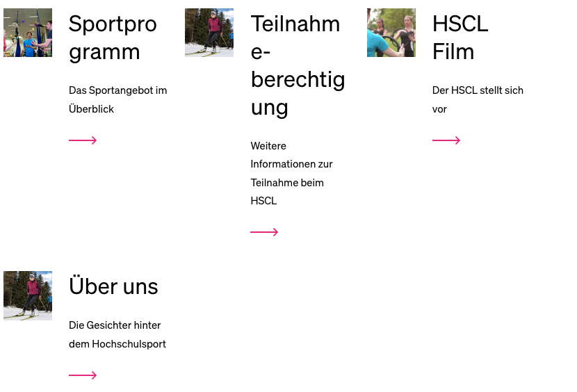Image resolution: width=577 pixels, height=392 pixels.
Task: Click the word 'Film' in the heading
Action: pyautogui.click(x=453, y=51)
